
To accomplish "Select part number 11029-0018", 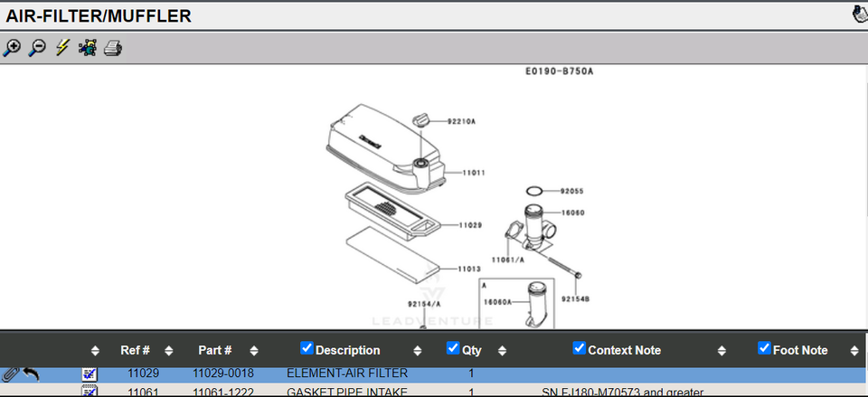I will coord(222,373).
